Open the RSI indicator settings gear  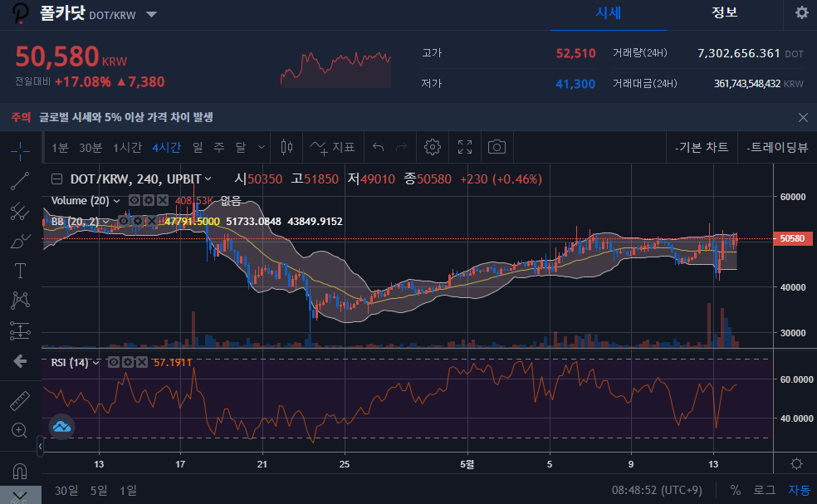pos(128,362)
